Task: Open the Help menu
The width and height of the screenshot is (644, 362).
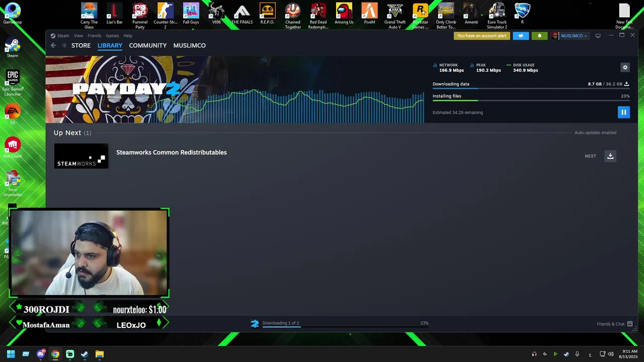Action: (x=128, y=36)
